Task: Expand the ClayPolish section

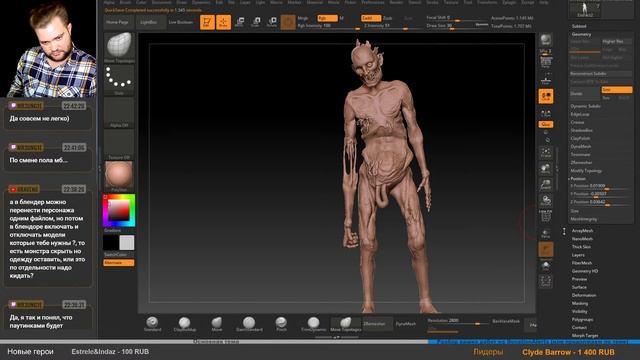Action: pos(580,138)
